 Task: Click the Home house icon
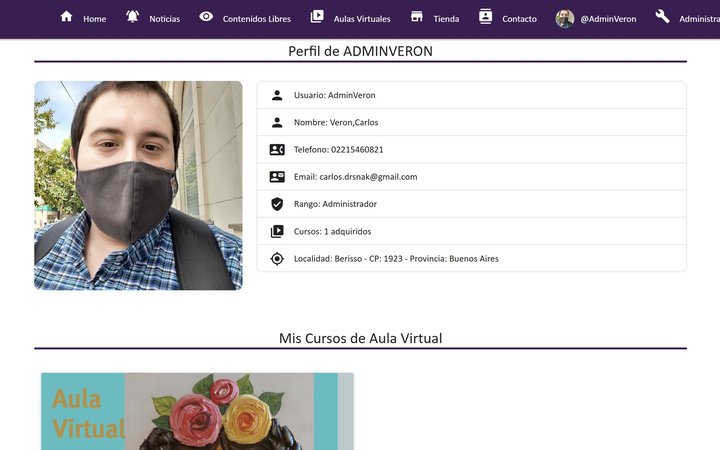tap(66, 17)
